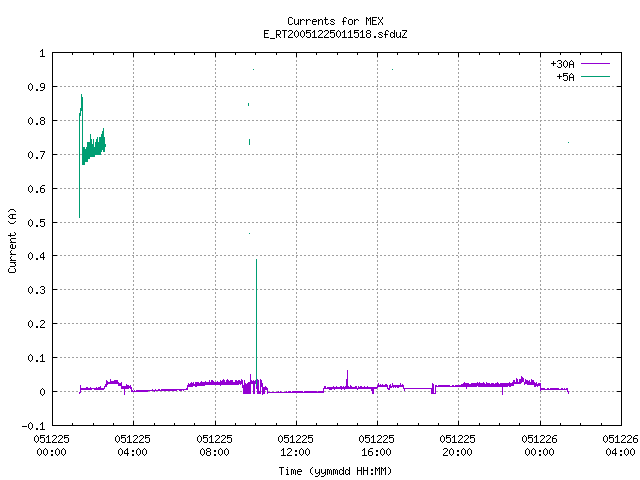Click y-axis value 0.2
Viewport: 640px width, 480px height.
(x=36, y=324)
